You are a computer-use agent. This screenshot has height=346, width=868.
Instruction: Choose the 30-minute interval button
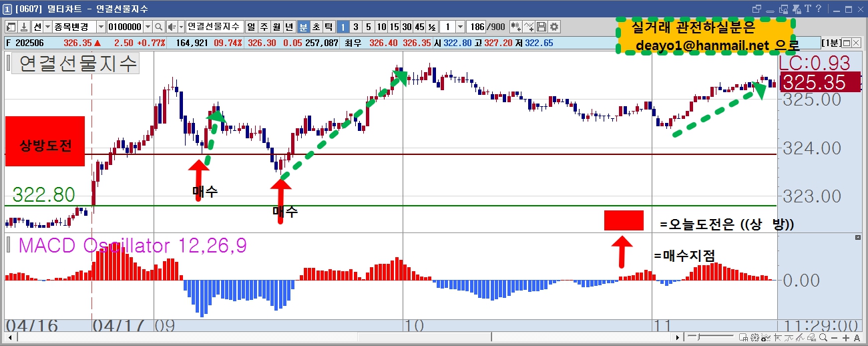407,27
